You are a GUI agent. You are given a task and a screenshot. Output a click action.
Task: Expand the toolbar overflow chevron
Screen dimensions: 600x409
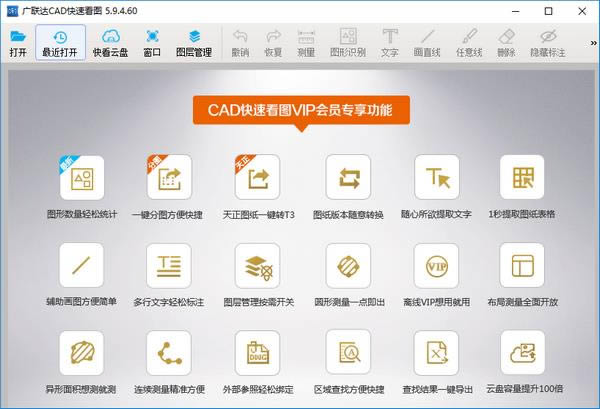click(593, 43)
